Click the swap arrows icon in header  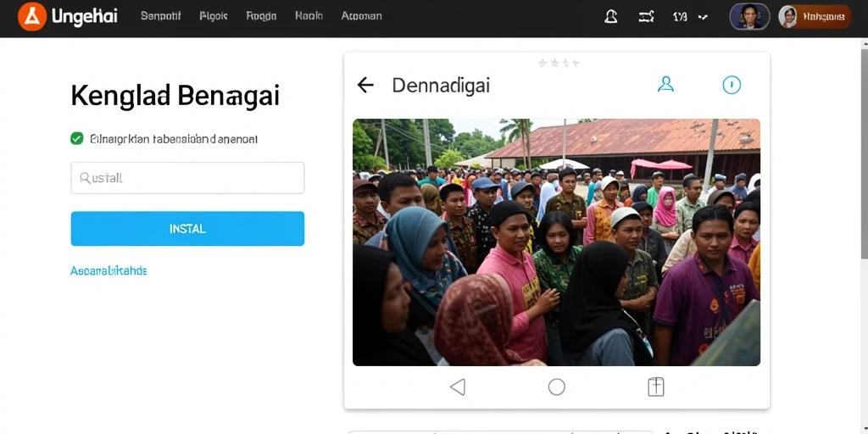tap(646, 17)
